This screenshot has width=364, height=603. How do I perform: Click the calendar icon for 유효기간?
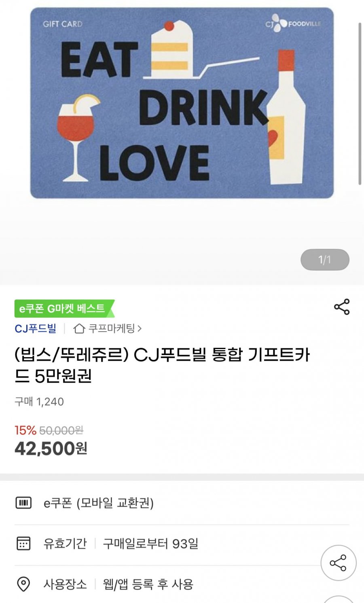point(23,543)
